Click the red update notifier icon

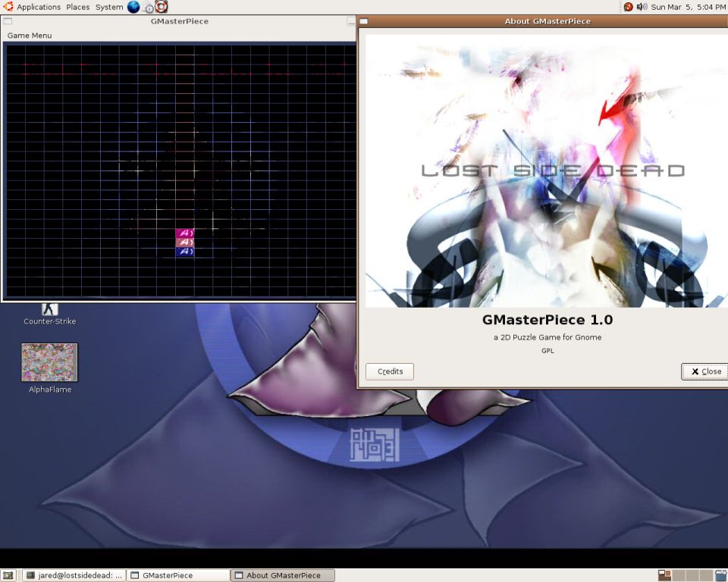(x=628, y=7)
